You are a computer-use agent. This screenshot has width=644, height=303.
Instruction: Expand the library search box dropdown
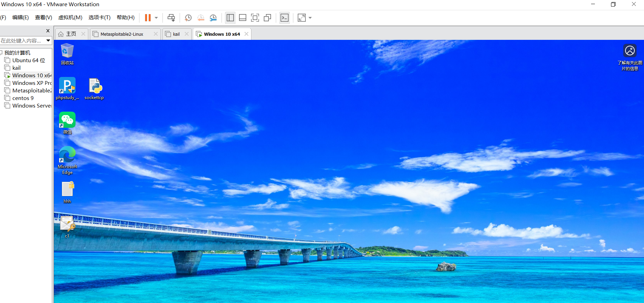pyautogui.click(x=48, y=41)
